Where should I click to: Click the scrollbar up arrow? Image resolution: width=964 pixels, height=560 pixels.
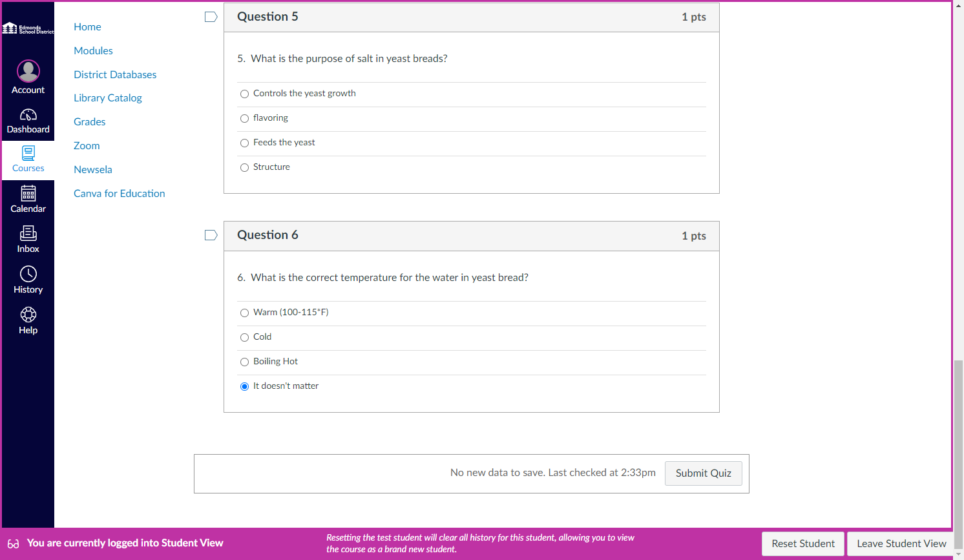959,5
